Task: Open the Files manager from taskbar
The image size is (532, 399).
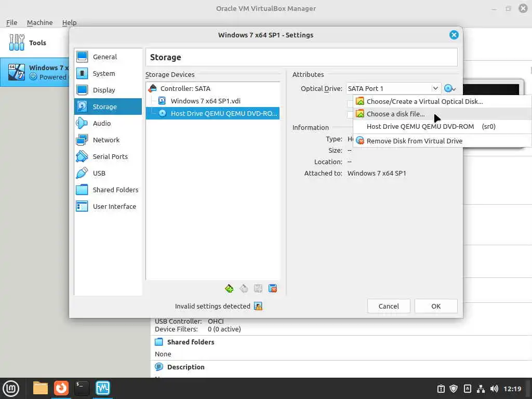Action: (41, 388)
